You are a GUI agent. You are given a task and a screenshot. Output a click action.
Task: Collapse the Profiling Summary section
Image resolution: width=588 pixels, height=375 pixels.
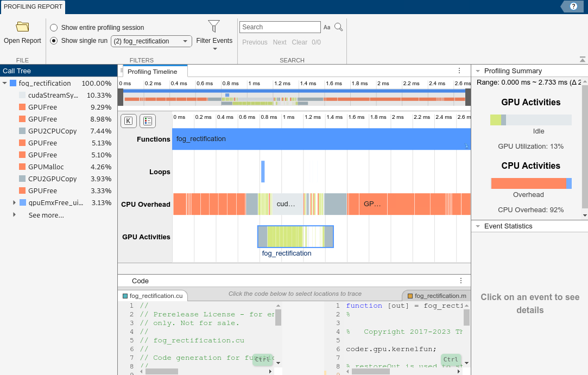[478, 71]
